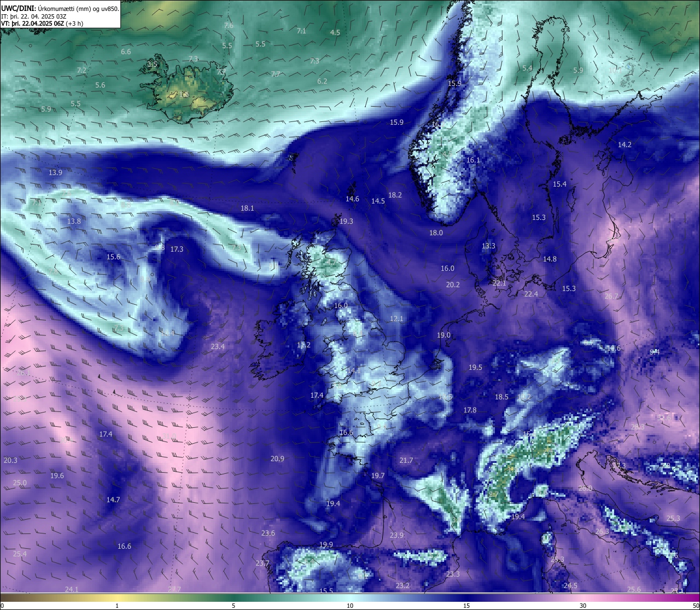Image resolution: width=700 pixels, height=610 pixels.
Task: Click the 25.6 value label
Action: [634, 589]
